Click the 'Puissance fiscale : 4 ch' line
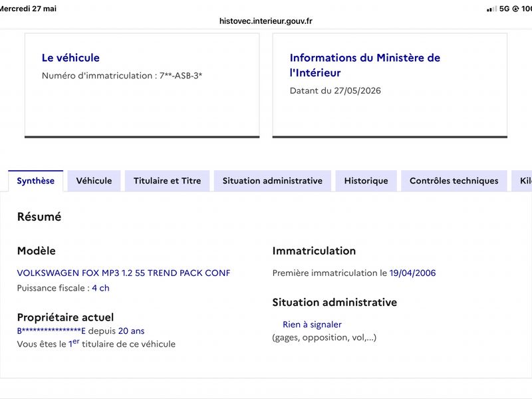532x399 pixels. (x=63, y=288)
